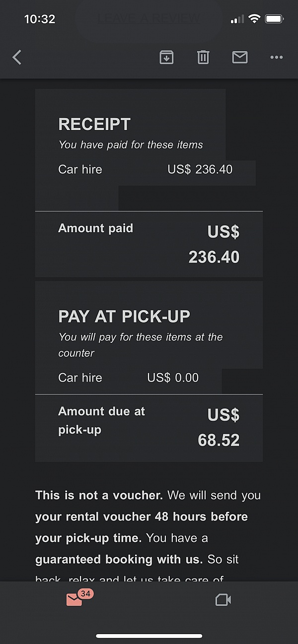298x644 pixels.
Task: Tap the US$ 236.40 car hire price
Action: click(x=200, y=169)
